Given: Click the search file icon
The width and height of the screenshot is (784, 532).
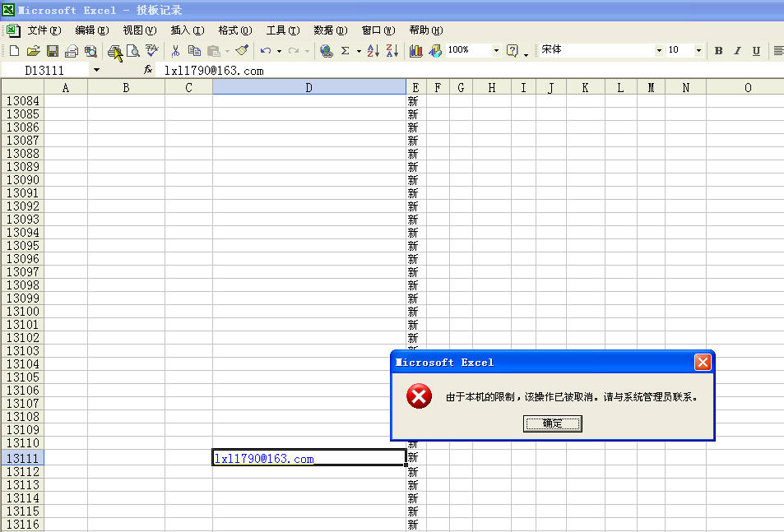Looking at the screenshot, I should [x=90, y=50].
